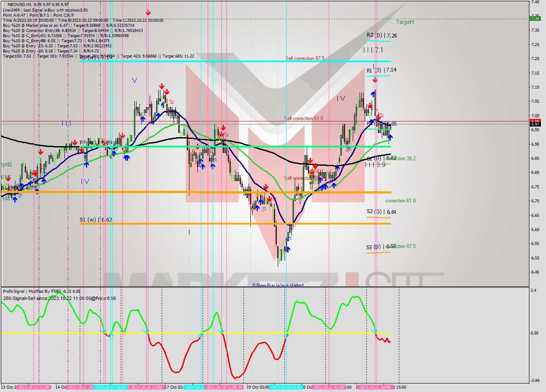The image size is (546, 392).
Task: Click the 260-Signal=Sell since text line
Action: [x=59, y=298]
